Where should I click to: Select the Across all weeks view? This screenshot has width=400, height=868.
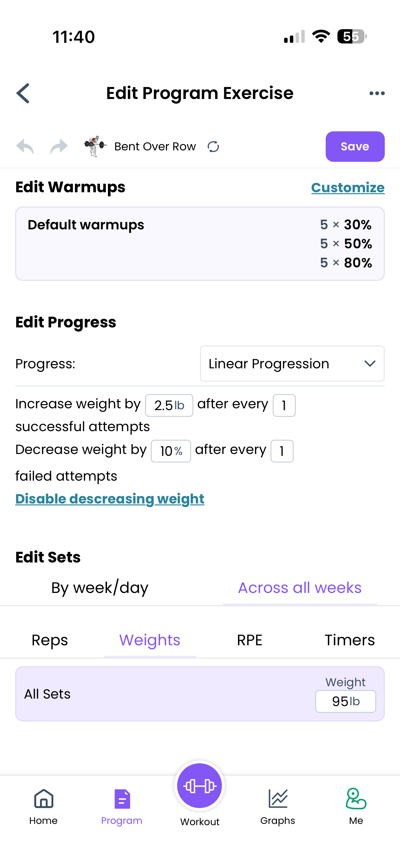(x=299, y=587)
